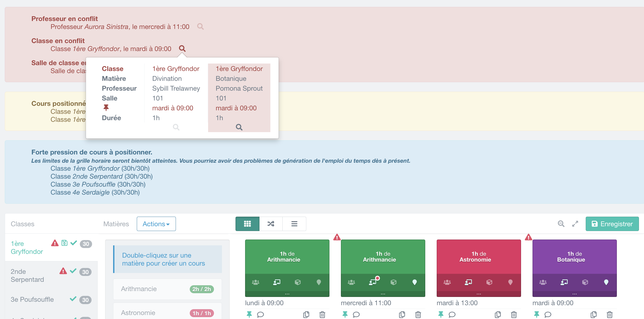The width and height of the screenshot is (644, 319).
Task: Click magnifier under Botanique column in popup
Action: coord(239,127)
